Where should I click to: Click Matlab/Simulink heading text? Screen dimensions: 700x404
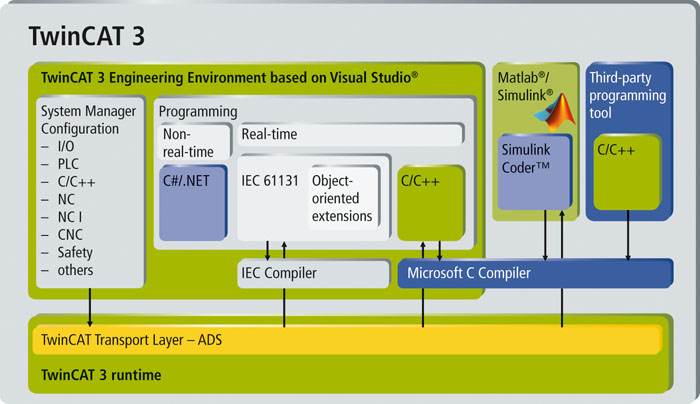tap(525, 86)
